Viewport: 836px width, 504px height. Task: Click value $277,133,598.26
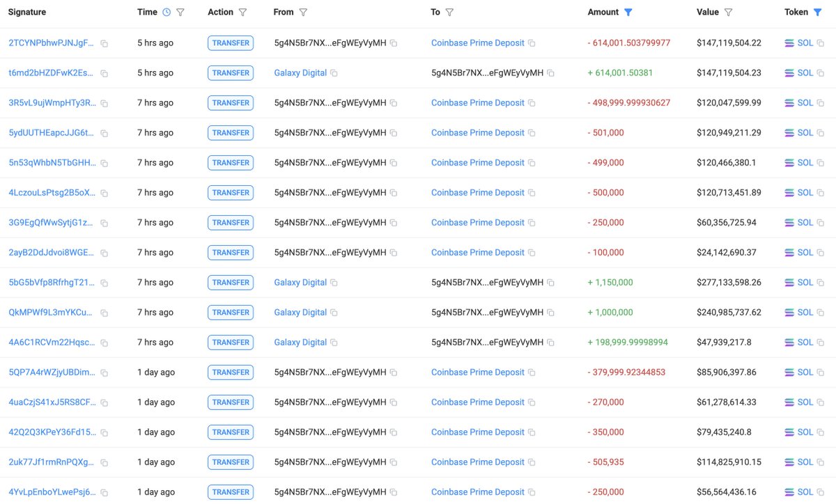(729, 283)
